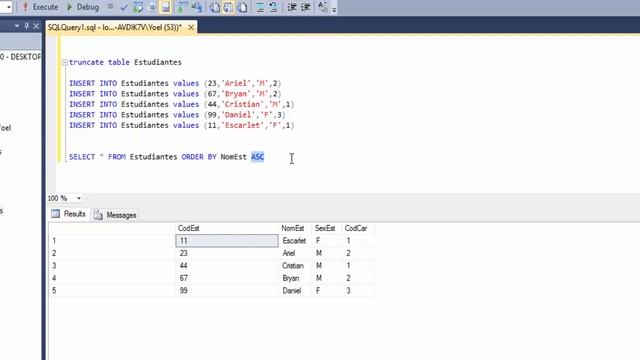This screenshot has height=360, width=640.
Task: Click the NomEst word in the SELECT statement
Action: point(233,157)
